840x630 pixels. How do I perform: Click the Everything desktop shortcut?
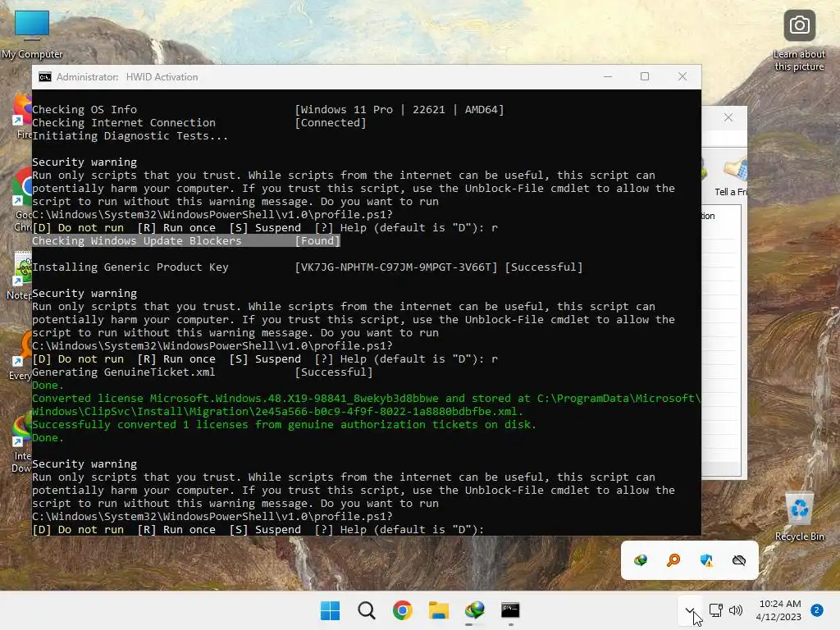21,354
